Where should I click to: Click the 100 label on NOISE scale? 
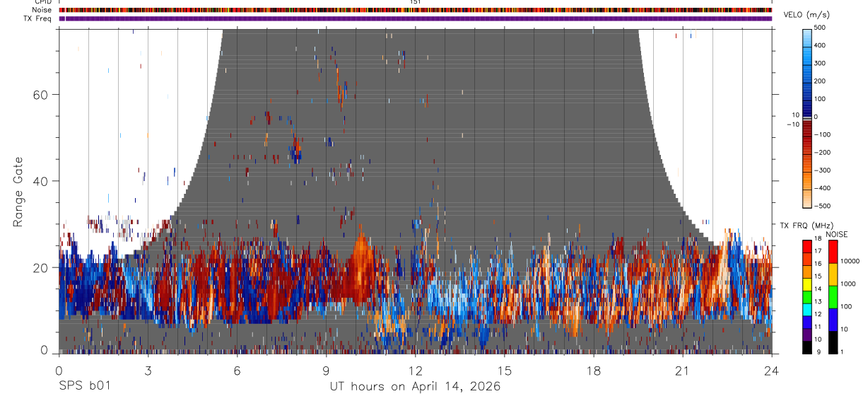tap(847, 306)
